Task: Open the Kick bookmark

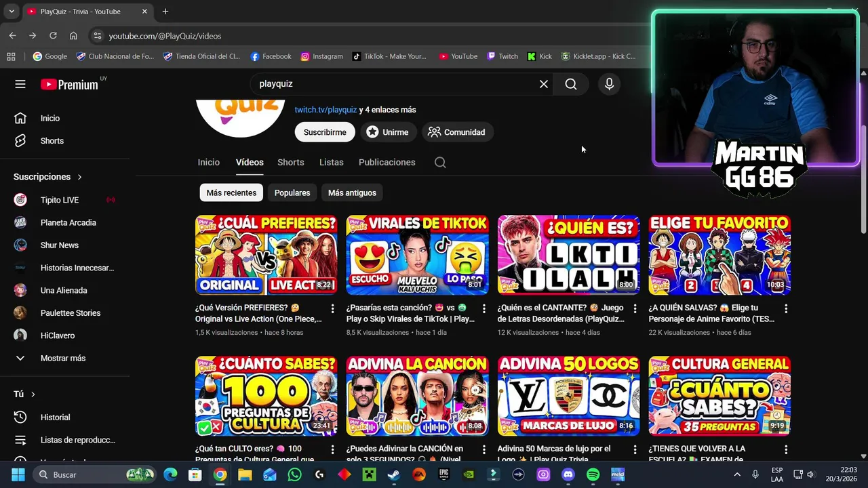Action: tap(540, 56)
